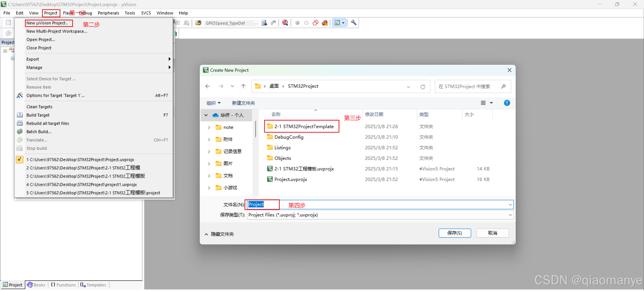Viewport: 644px width, 291px height.
Task: Open Configuration wrench icon in toolbar
Action: pyautogui.click(x=353, y=23)
